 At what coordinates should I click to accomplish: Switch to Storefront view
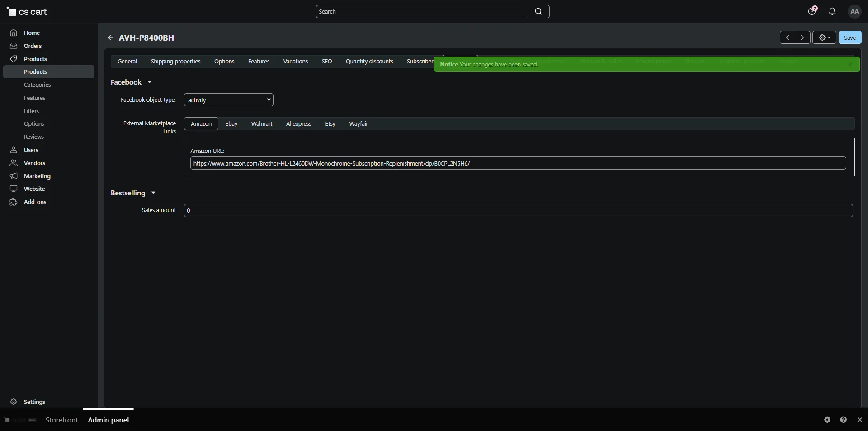click(x=61, y=420)
